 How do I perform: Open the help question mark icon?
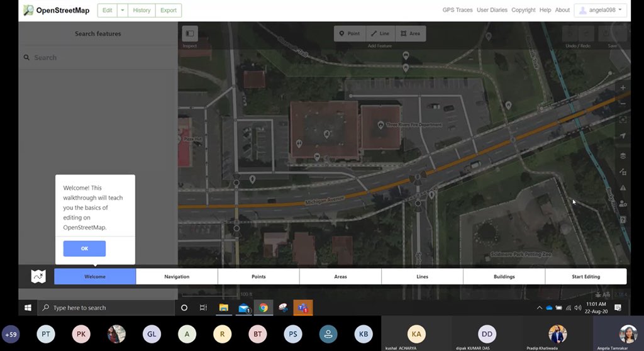pos(623,220)
